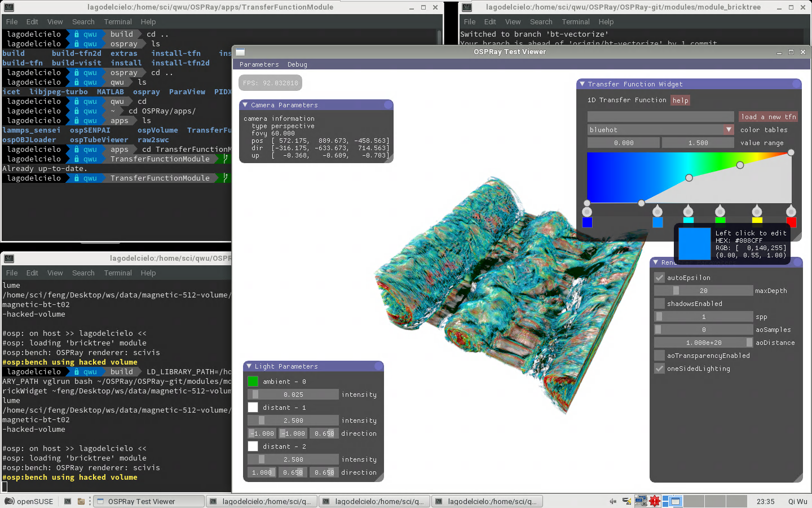
Task: Click the aoDistance slider showing 1.000e+20
Action: (703, 343)
